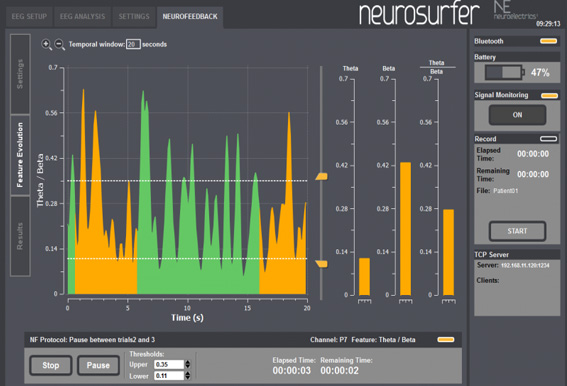Click the orange Beta bar

coord(405,229)
